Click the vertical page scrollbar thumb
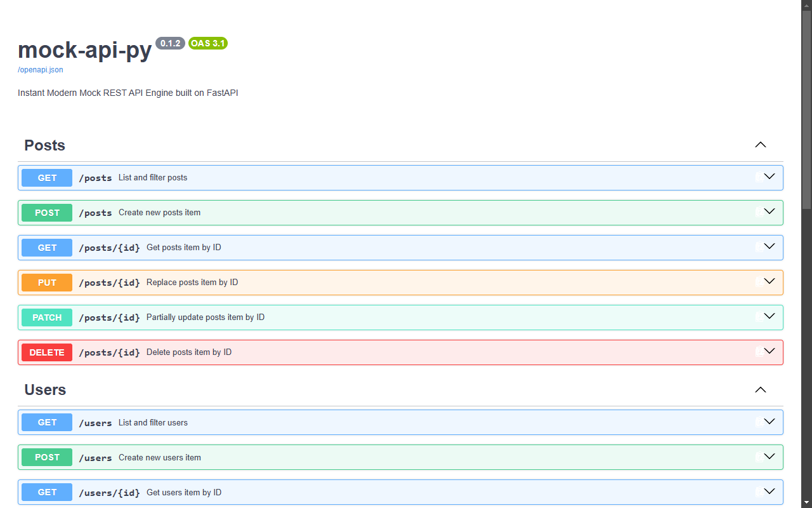The image size is (812, 508). click(x=806, y=110)
